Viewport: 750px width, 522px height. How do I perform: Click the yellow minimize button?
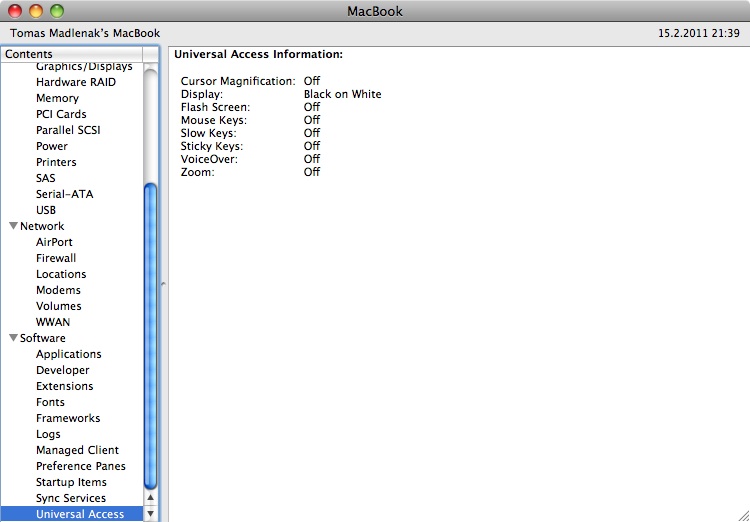pyautogui.click(x=36, y=11)
